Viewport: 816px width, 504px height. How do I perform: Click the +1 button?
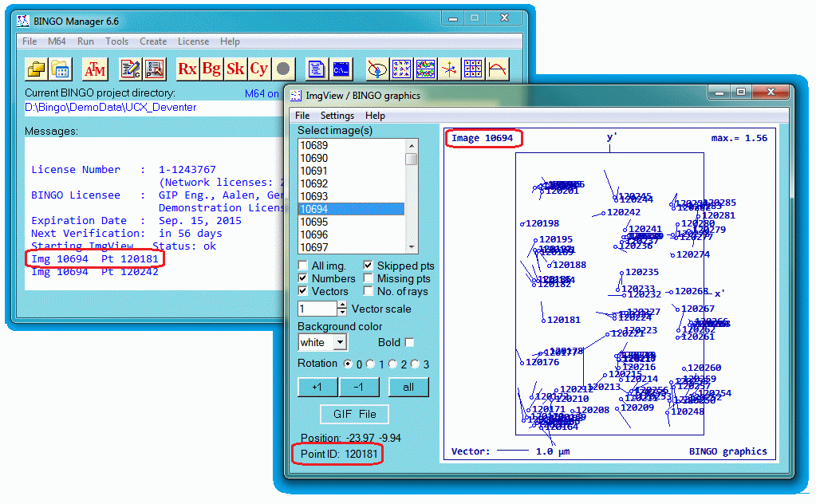[x=317, y=387]
